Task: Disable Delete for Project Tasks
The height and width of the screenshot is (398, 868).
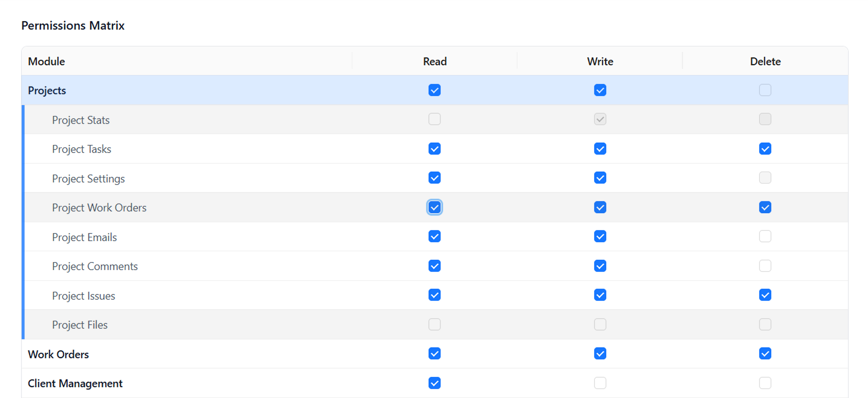Action: pyautogui.click(x=765, y=148)
